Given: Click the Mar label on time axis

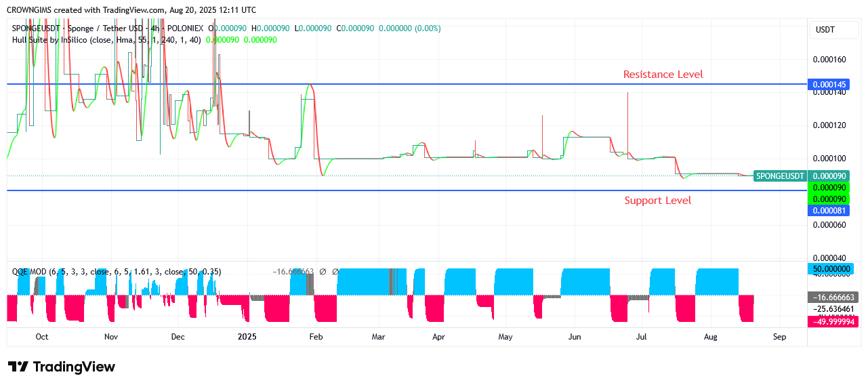Looking at the screenshot, I should (x=379, y=337).
